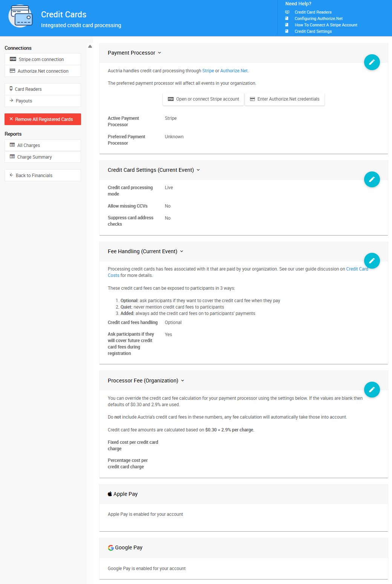Collapse the Payment Processor section
This screenshot has width=392, height=584.
point(160,53)
